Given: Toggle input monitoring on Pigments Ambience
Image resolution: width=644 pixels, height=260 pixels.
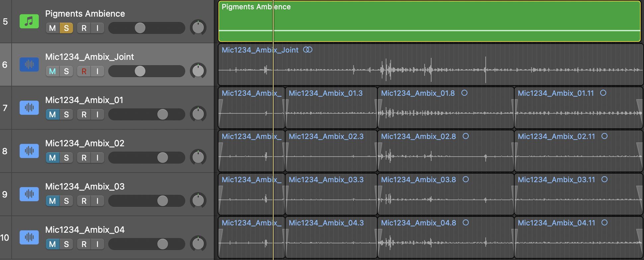Looking at the screenshot, I should [x=98, y=28].
